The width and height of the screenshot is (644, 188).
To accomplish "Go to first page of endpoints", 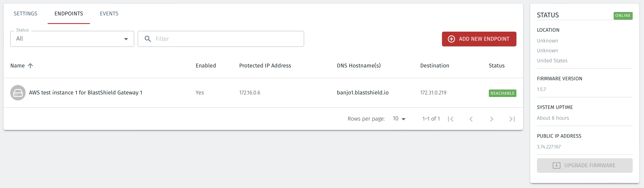I will coord(451,119).
